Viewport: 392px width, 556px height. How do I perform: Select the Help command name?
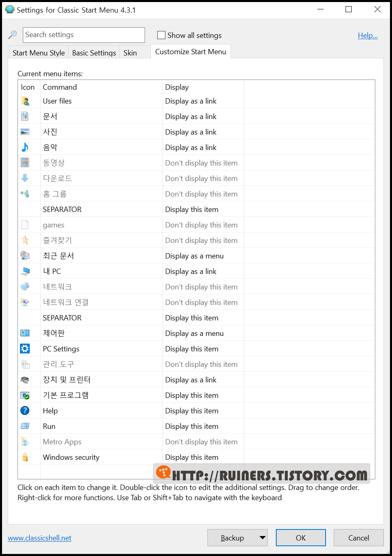point(50,411)
